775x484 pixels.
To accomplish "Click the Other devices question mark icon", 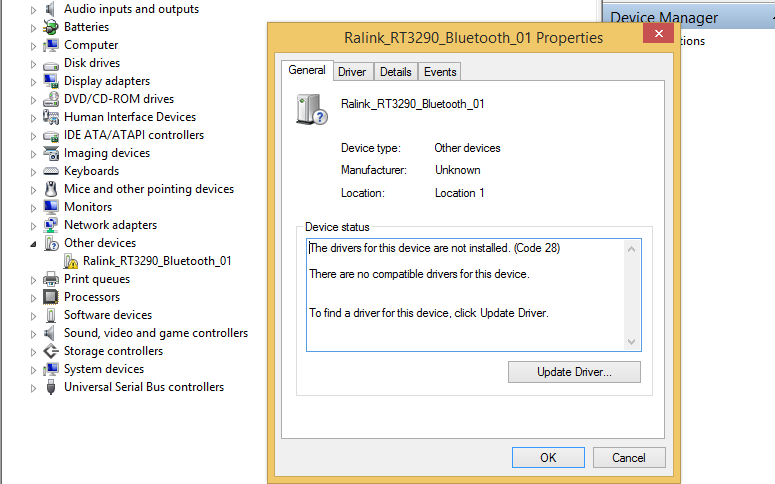I will pyautogui.click(x=51, y=243).
